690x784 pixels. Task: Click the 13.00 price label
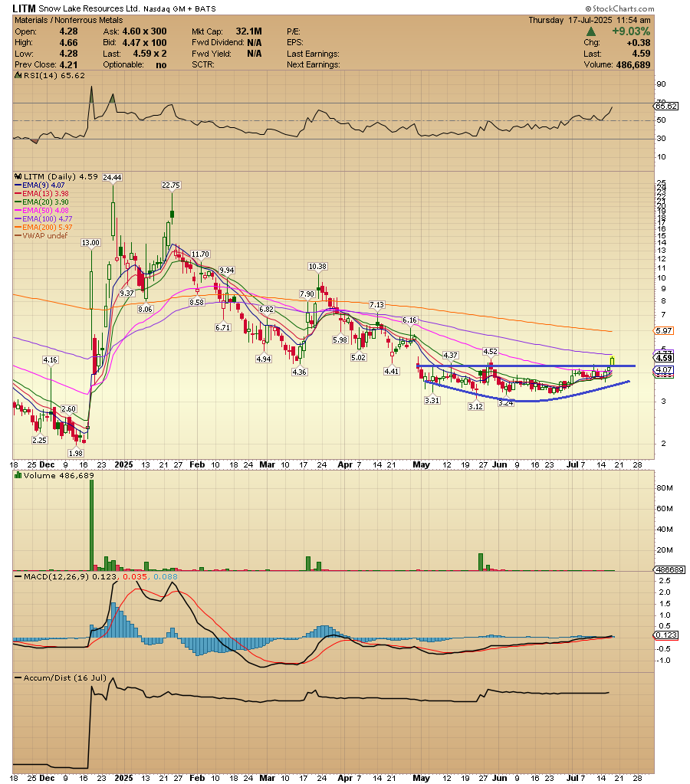coord(90,242)
